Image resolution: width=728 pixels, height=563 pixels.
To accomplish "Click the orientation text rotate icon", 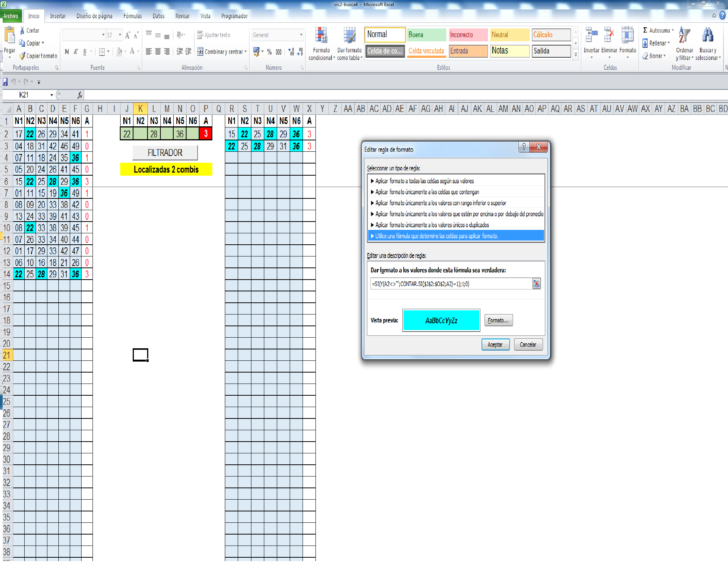I will (x=180, y=35).
